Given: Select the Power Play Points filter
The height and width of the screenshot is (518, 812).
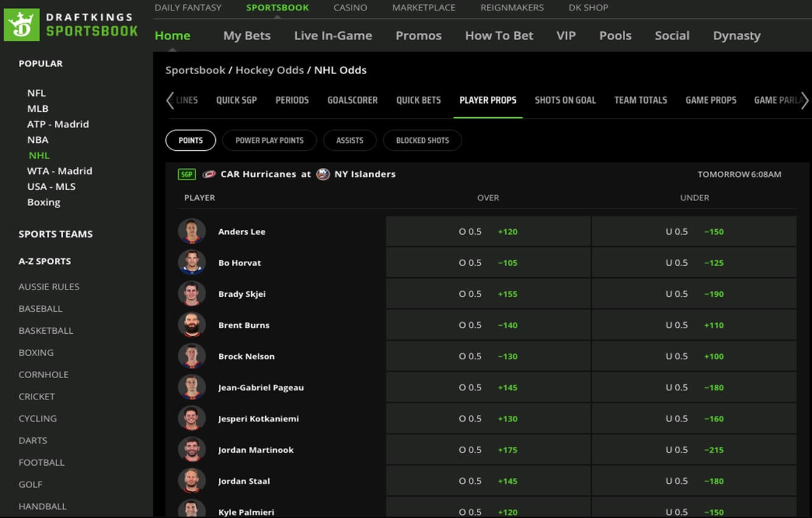Looking at the screenshot, I should (x=269, y=140).
